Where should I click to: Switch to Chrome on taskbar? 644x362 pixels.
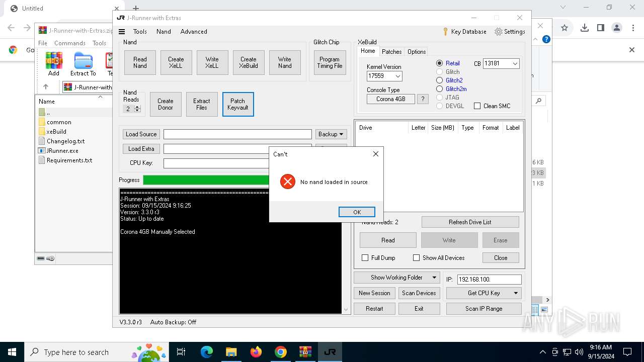[281, 352]
